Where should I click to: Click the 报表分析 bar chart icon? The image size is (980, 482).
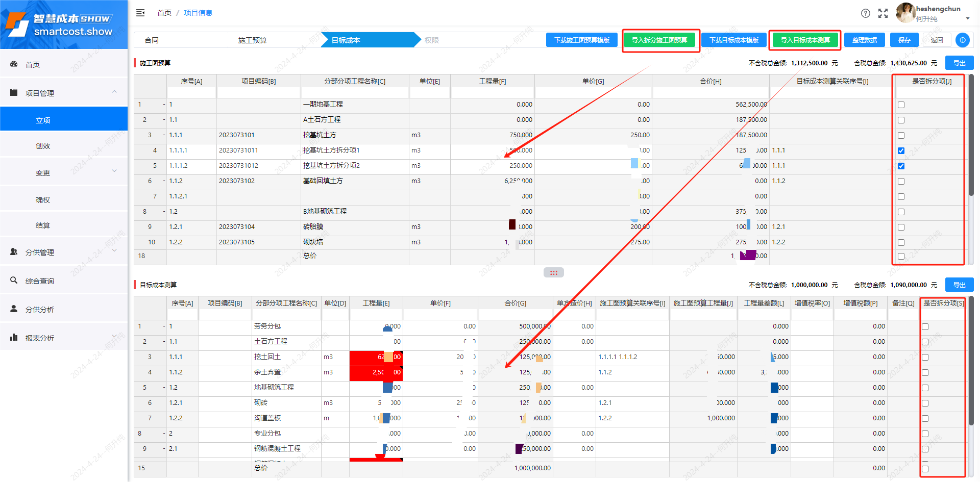tap(14, 338)
